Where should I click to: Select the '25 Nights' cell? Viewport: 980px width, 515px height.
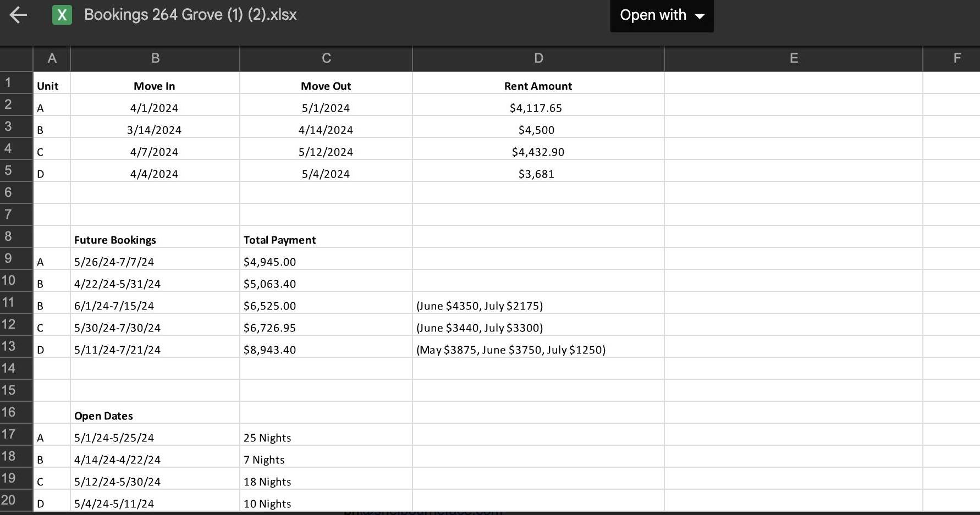pyautogui.click(x=326, y=435)
